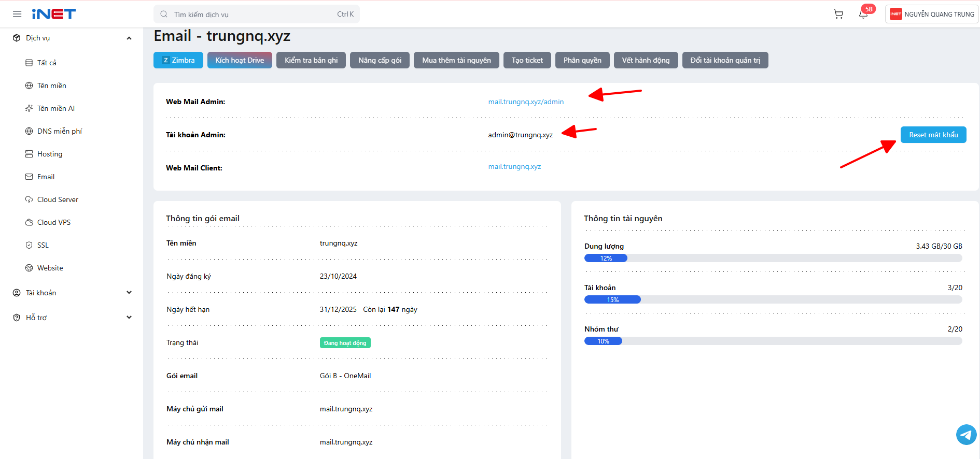Open the notifications bell with 58 badge
980x459 pixels.
click(864, 13)
